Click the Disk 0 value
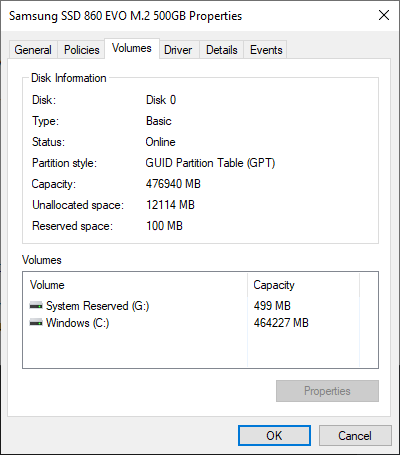The width and height of the screenshot is (400, 455). pos(161,100)
